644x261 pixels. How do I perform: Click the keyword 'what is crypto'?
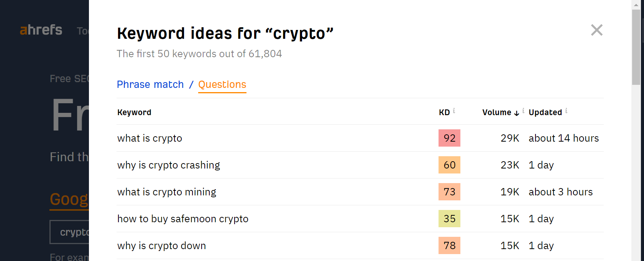pos(149,138)
